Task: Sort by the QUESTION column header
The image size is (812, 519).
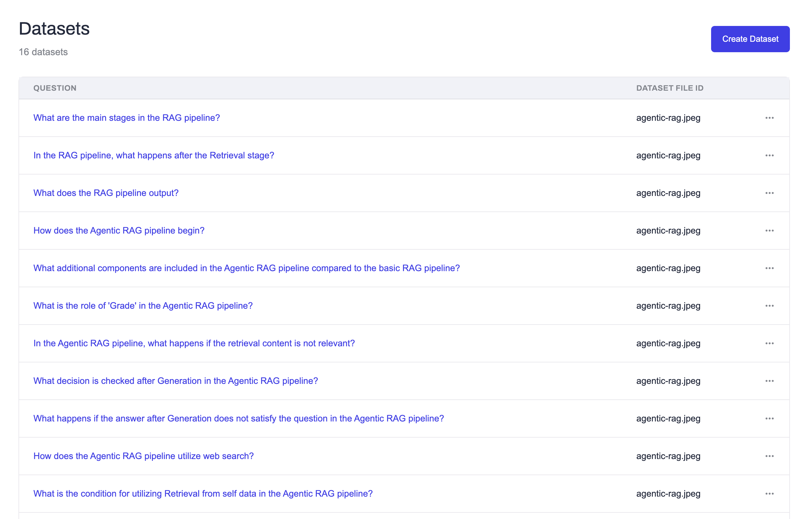Action: click(55, 88)
